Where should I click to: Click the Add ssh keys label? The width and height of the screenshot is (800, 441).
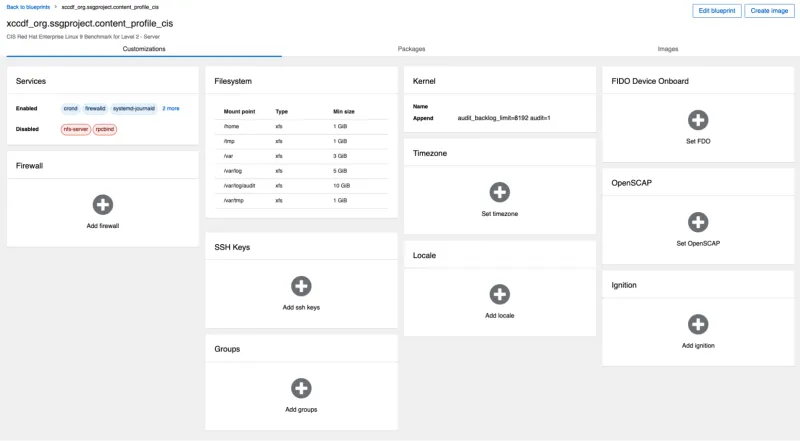(x=301, y=307)
